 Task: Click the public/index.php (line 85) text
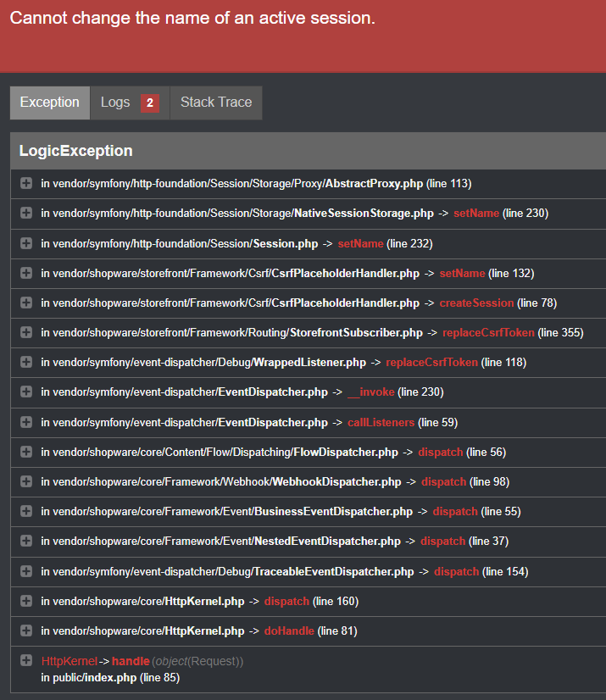tap(116, 678)
